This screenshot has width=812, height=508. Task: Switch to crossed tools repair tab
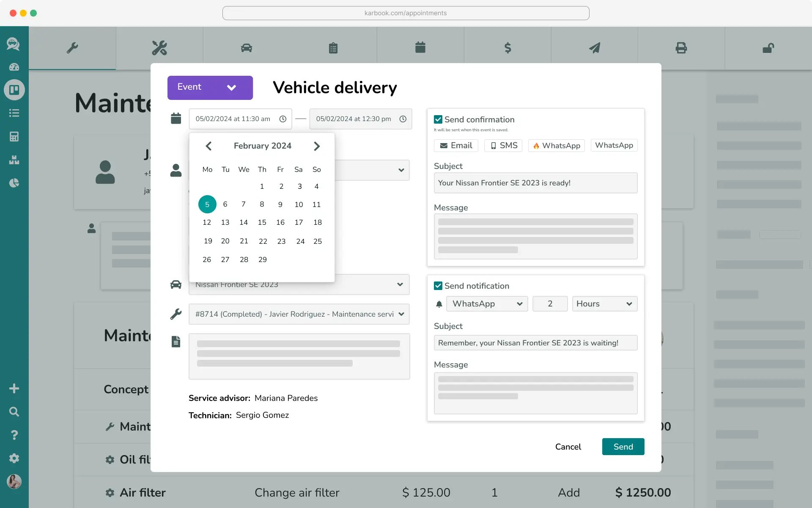click(x=159, y=48)
